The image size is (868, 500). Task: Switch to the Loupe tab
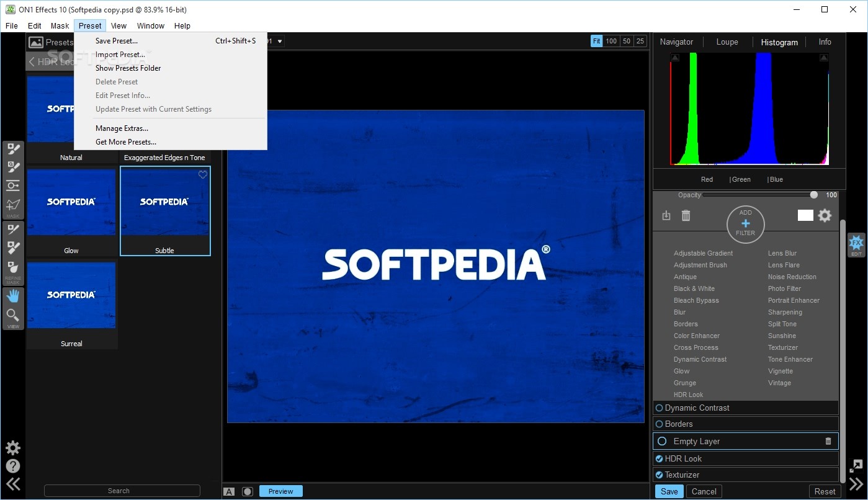(x=727, y=42)
